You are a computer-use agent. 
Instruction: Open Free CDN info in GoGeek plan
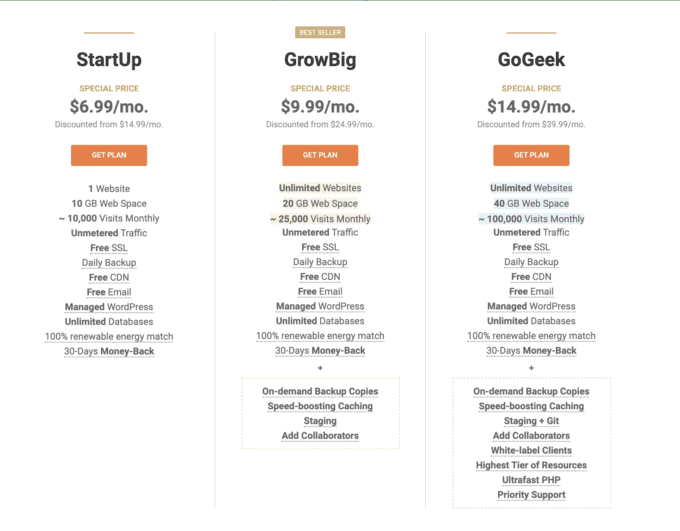(x=531, y=277)
